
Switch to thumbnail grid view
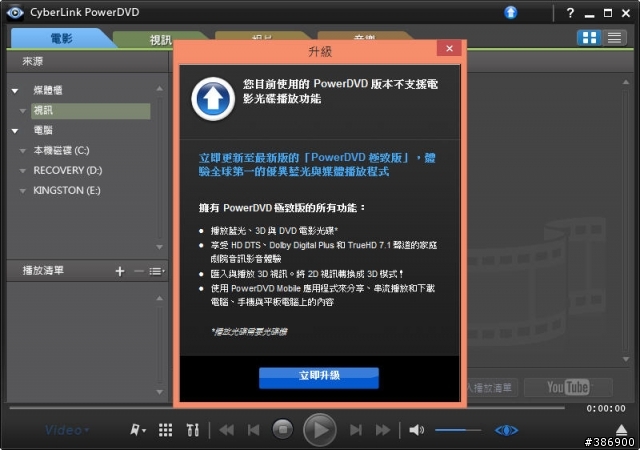tap(589, 38)
